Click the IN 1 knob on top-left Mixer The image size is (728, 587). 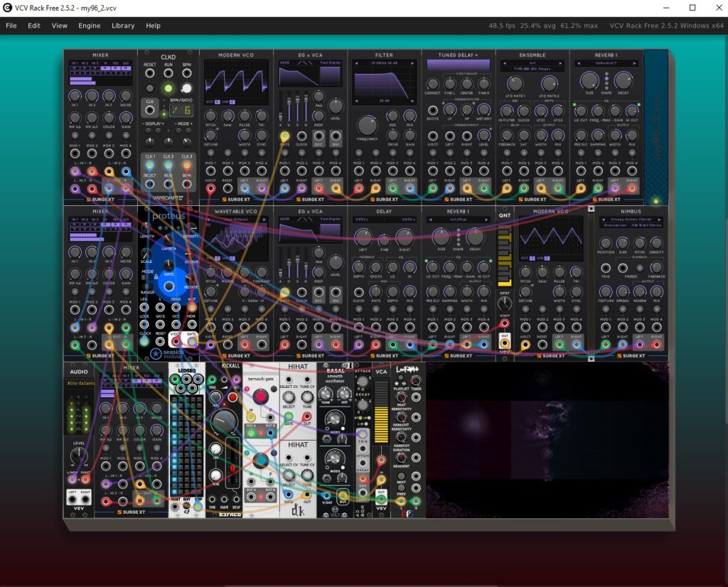75,96
